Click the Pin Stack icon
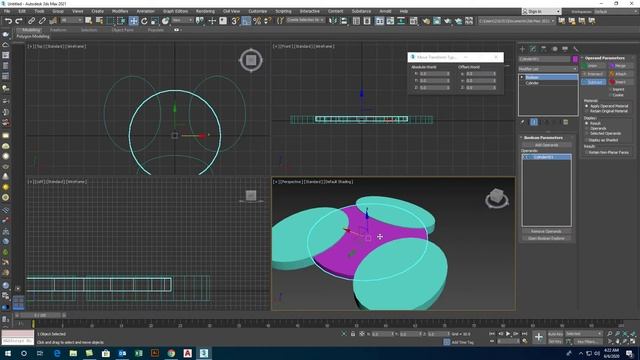 (522, 122)
